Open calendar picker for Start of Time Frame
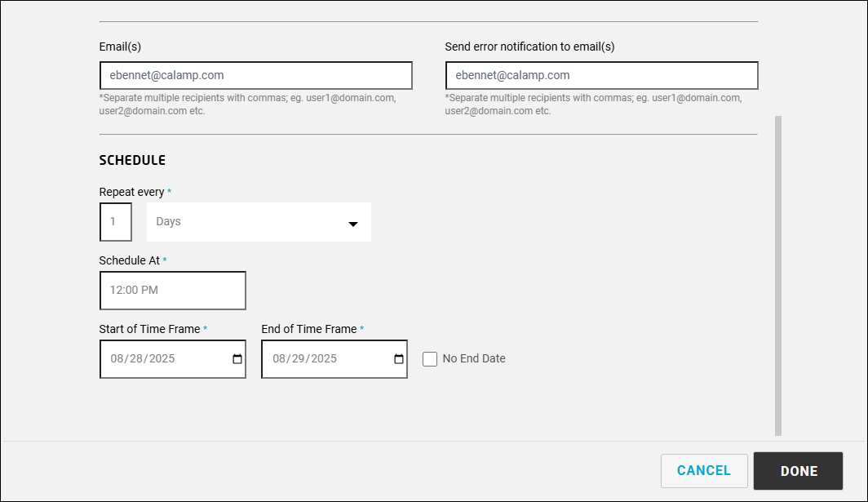This screenshot has height=502, width=868. point(237,359)
